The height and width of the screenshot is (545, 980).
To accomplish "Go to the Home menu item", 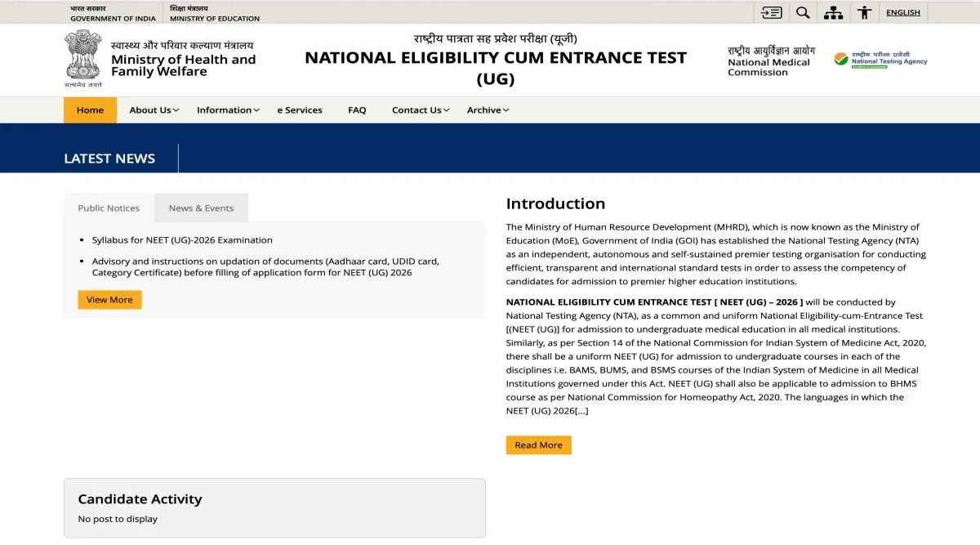I will click(x=90, y=110).
